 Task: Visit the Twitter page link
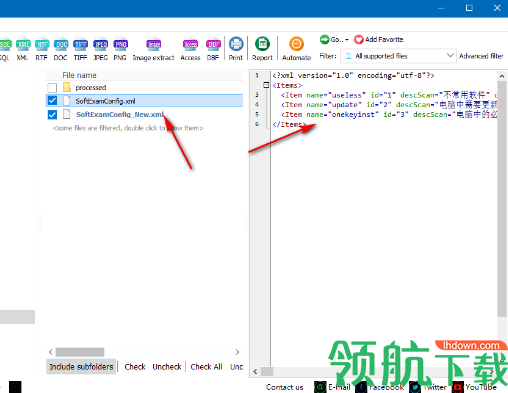pyautogui.click(x=428, y=387)
